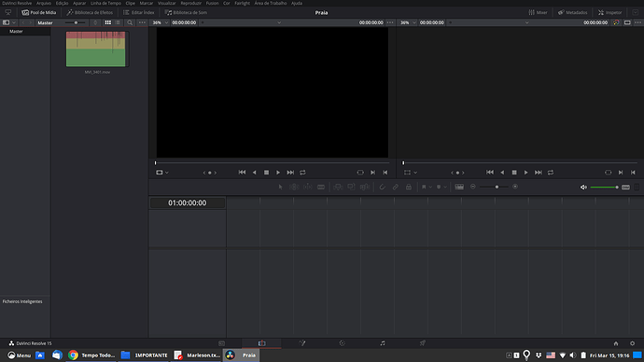Expand the timeline name dropdown
This screenshot has width=644, height=362.
click(526, 22)
